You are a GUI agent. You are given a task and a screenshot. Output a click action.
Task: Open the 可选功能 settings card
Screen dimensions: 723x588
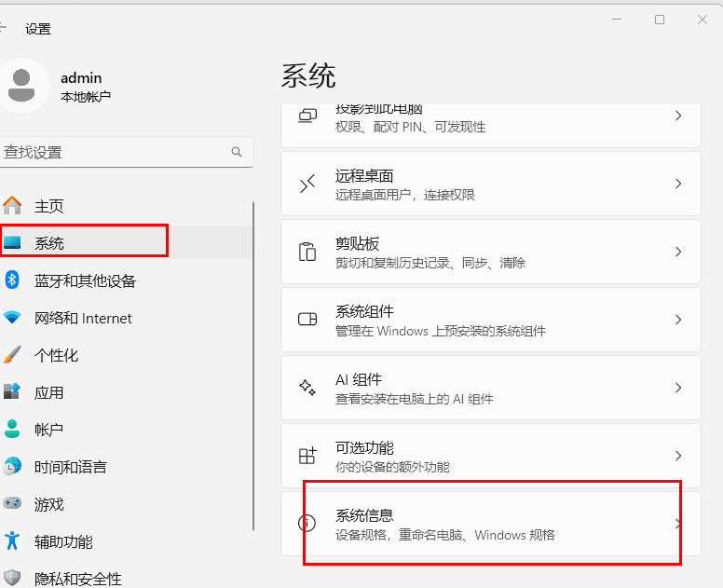click(491, 455)
